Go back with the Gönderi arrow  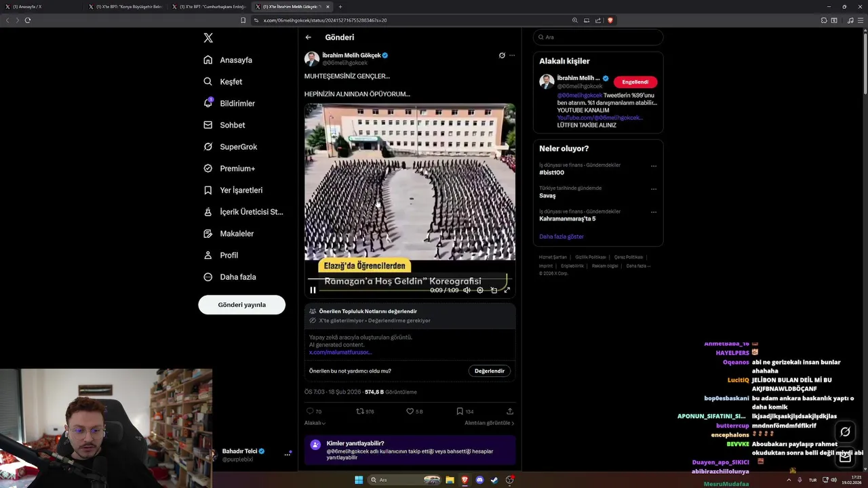[x=309, y=37]
